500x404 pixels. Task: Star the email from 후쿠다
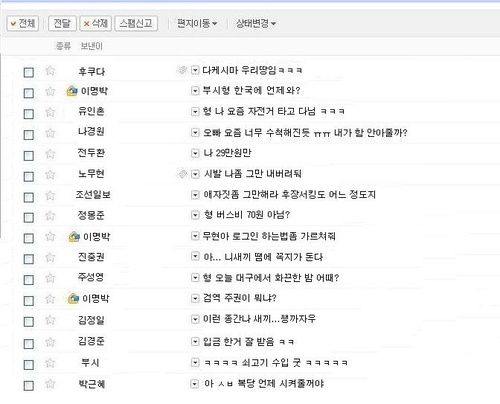click(50, 70)
